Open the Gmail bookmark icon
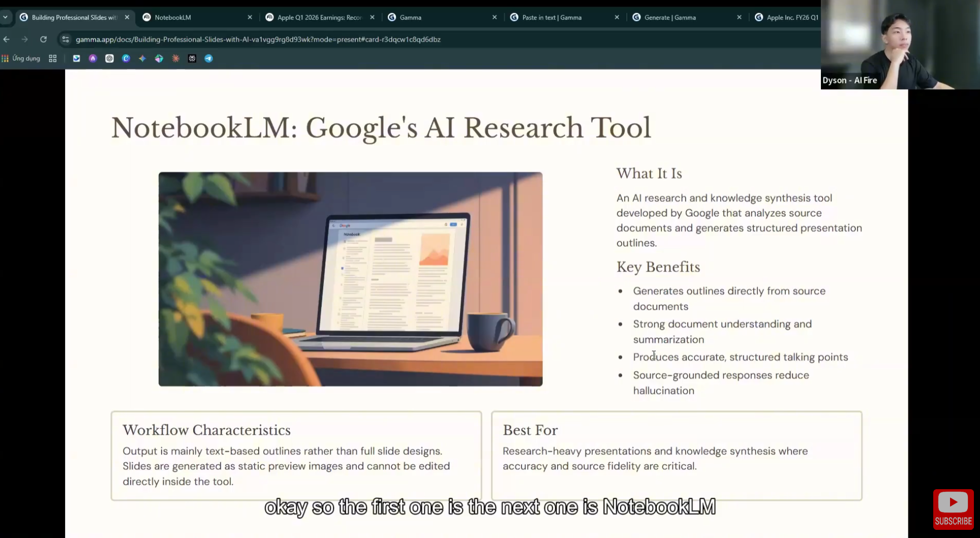Viewport: 980px width, 538px height. point(76,58)
